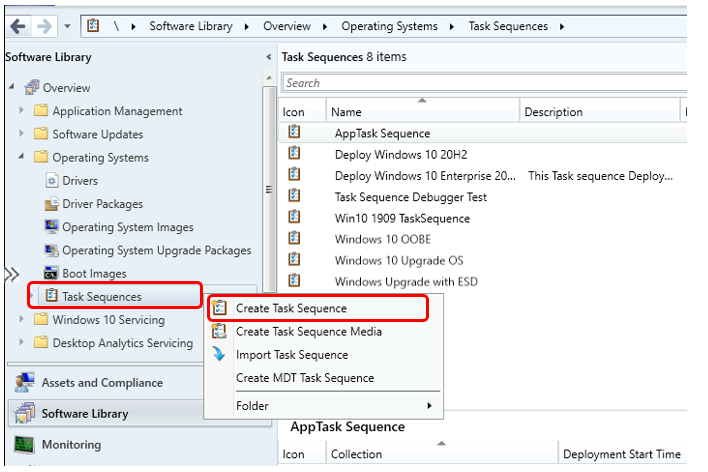Click the double-chevron pane expand handle
Viewport: 708px width, 472px height.
12,274
